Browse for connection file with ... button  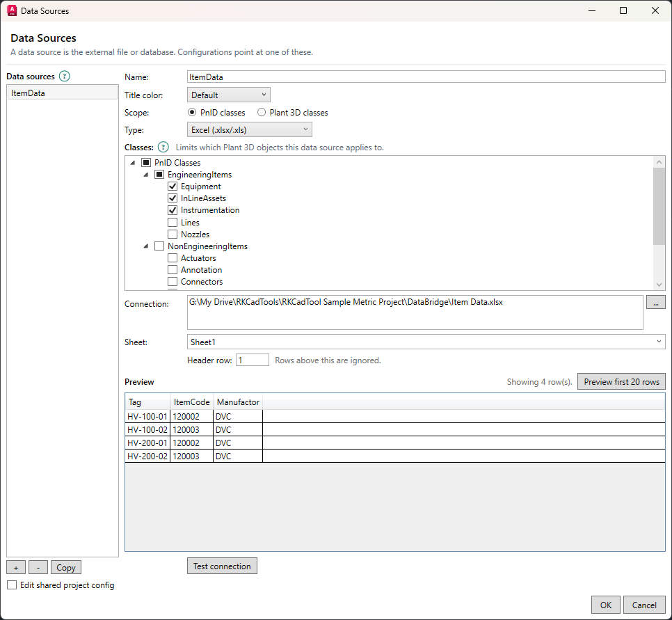click(656, 302)
